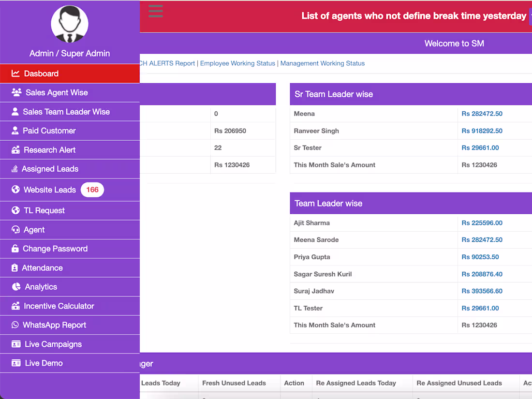Select the Sales Agent Wise group icon
The height and width of the screenshot is (399, 532).
coord(15,92)
